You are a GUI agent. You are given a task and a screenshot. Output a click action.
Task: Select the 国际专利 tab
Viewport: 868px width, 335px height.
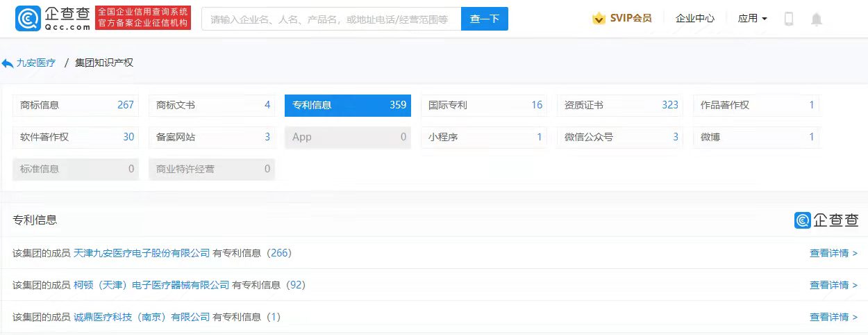[x=484, y=106]
